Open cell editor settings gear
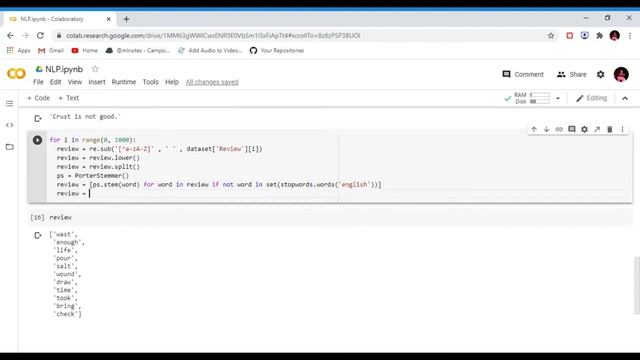 pyautogui.click(x=584, y=129)
